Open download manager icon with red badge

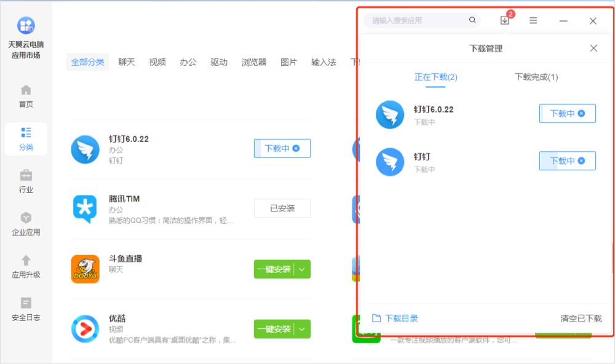(x=504, y=20)
